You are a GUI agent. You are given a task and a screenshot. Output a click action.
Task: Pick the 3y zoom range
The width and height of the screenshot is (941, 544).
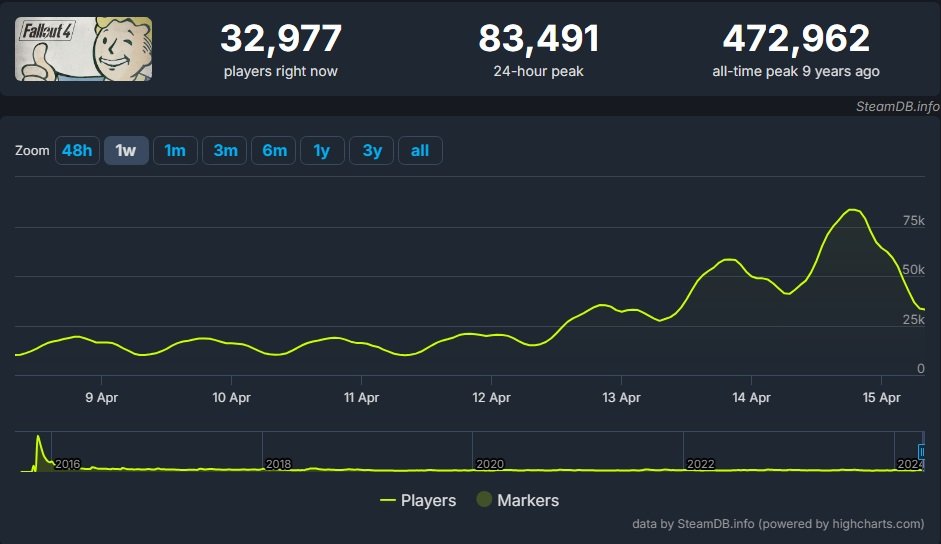coord(372,151)
